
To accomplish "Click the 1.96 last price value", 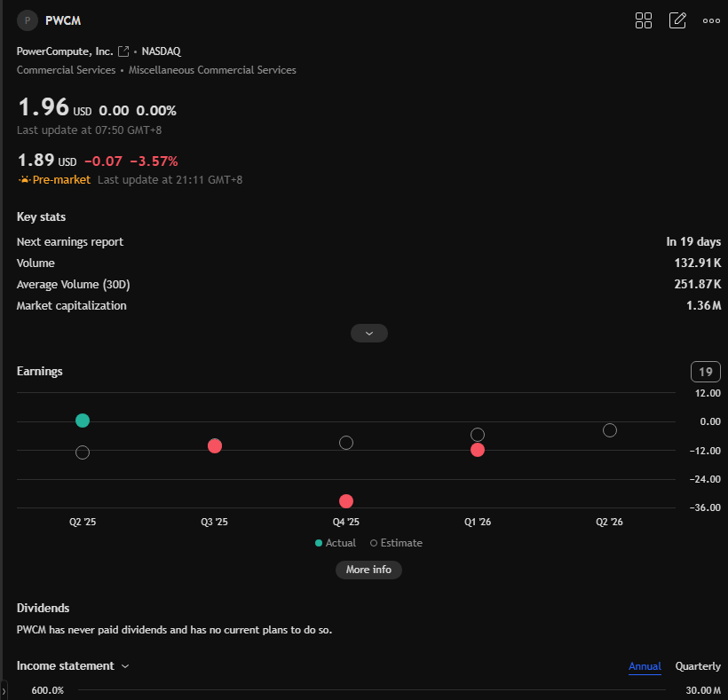I will [x=44, y=106].
